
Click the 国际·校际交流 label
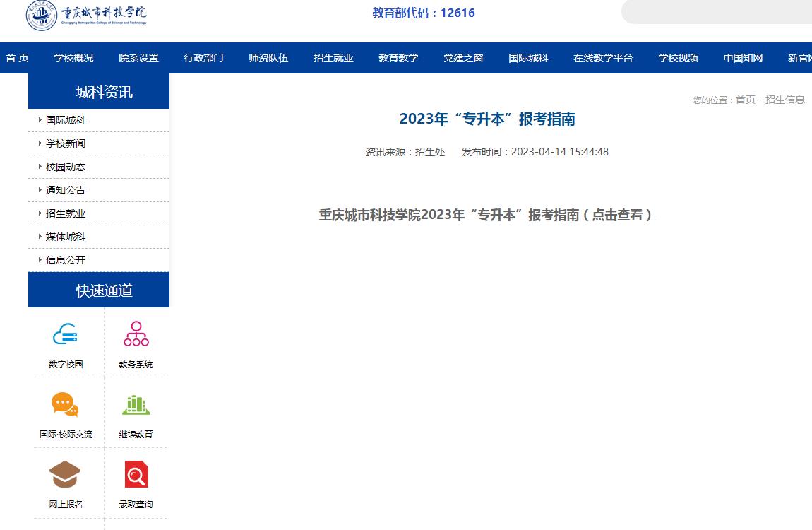point(66,434)
